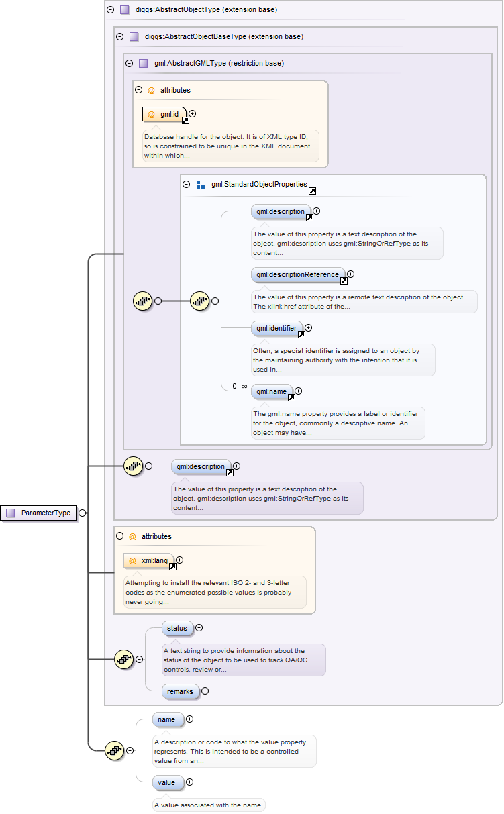Expand the gml:id attribute plus icon
504x814 pixels.
pos(193,114)
